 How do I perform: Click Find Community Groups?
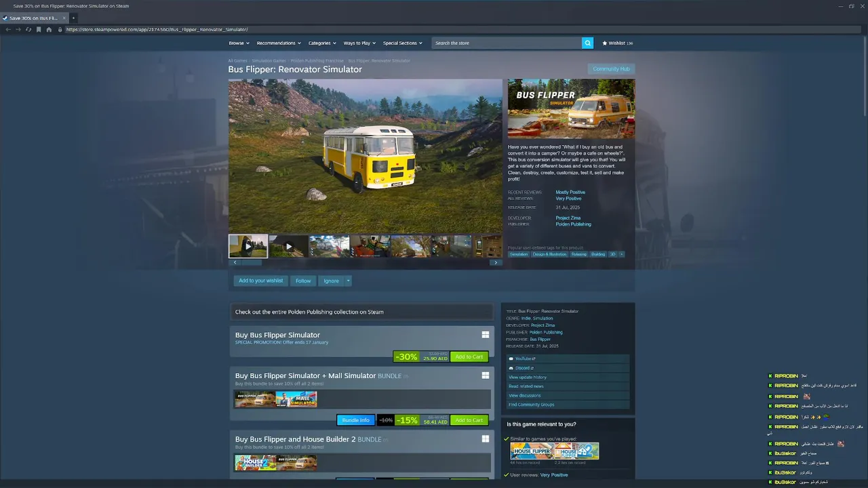pos(568,405)
